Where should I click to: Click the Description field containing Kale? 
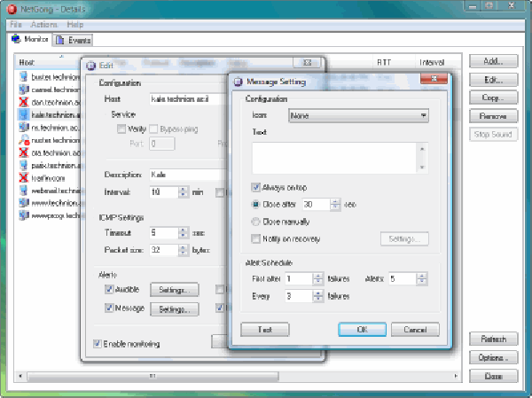tap(189, 175)
